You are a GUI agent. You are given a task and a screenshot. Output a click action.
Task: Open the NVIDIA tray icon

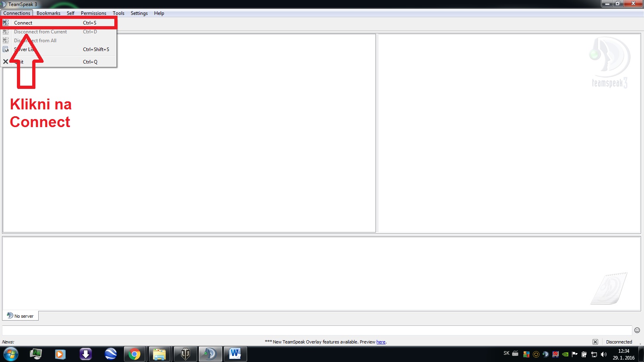click(x=565, y=354)
